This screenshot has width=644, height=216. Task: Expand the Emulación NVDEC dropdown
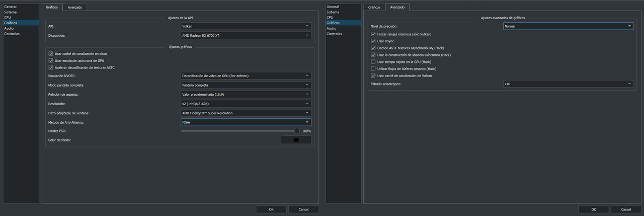pos(246,76)
